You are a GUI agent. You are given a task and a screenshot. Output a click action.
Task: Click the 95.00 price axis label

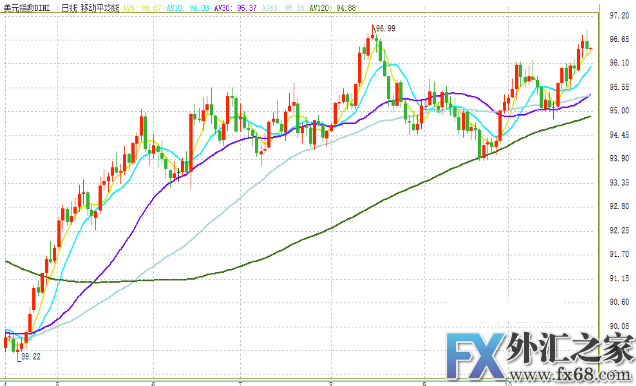[x=619, y=111]
